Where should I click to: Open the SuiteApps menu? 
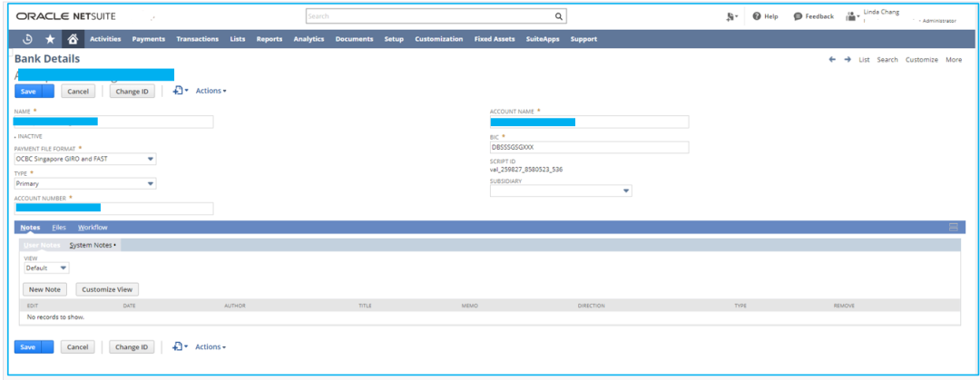coord(543,39)
